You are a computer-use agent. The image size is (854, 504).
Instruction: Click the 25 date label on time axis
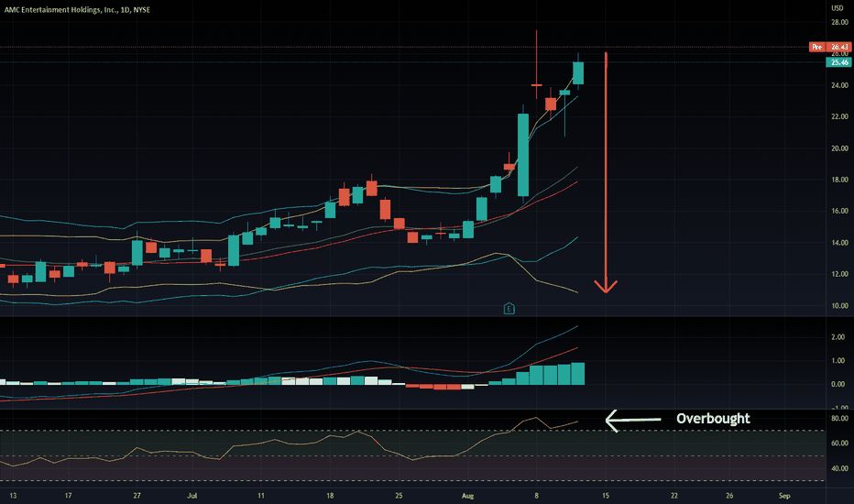click(x=399, y=496)
